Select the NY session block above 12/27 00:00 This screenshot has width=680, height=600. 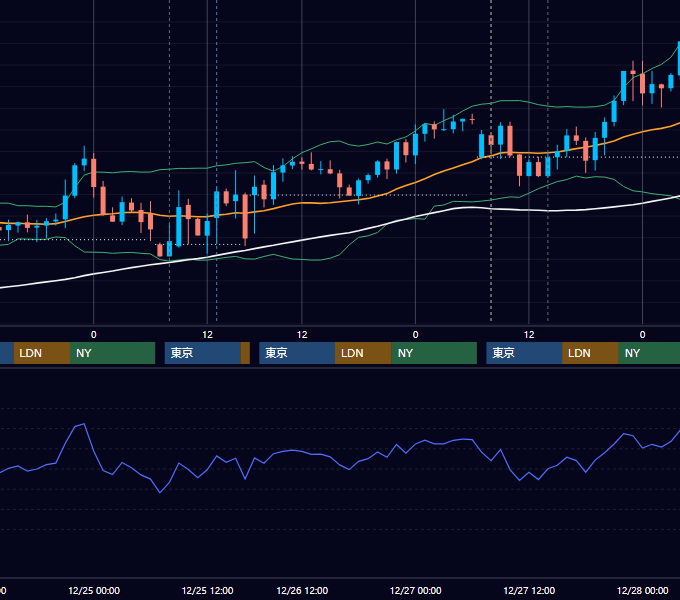[x=434, y=353]
